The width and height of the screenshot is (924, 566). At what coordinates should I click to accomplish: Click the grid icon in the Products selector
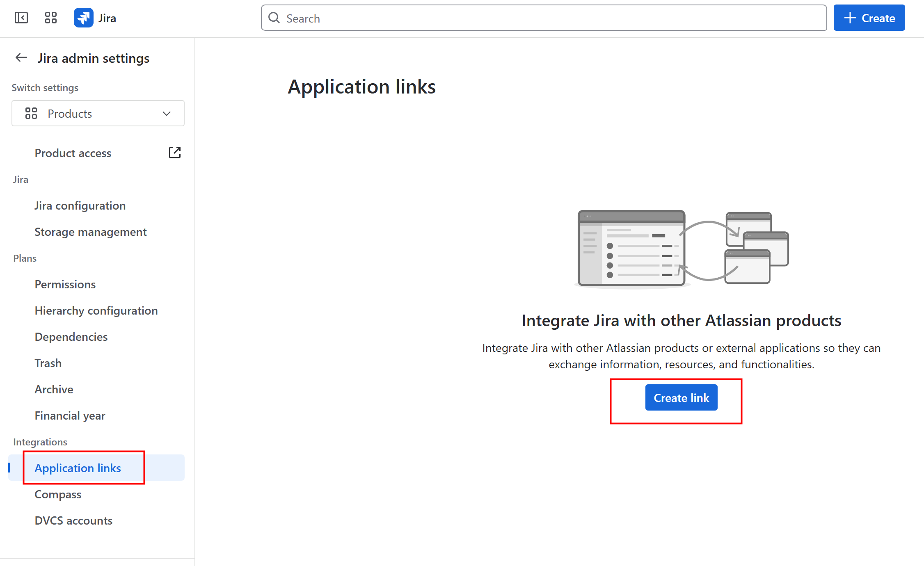(31, 113)
